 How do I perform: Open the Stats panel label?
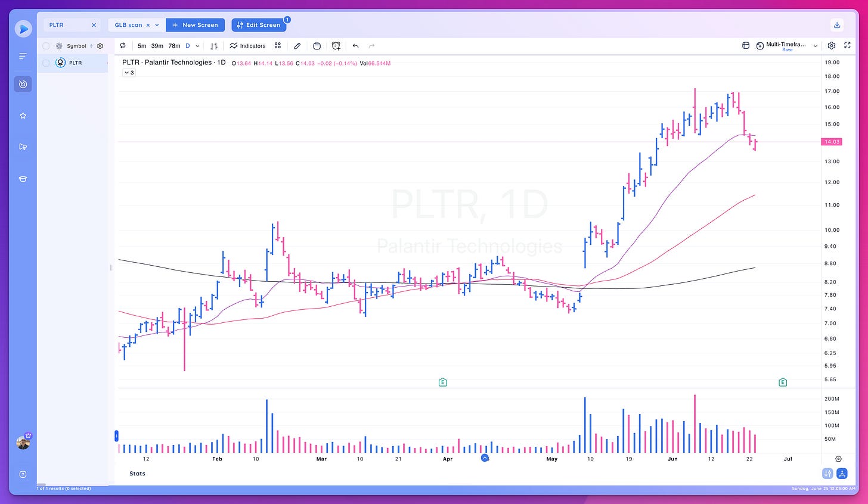click(x=137, y=474)
